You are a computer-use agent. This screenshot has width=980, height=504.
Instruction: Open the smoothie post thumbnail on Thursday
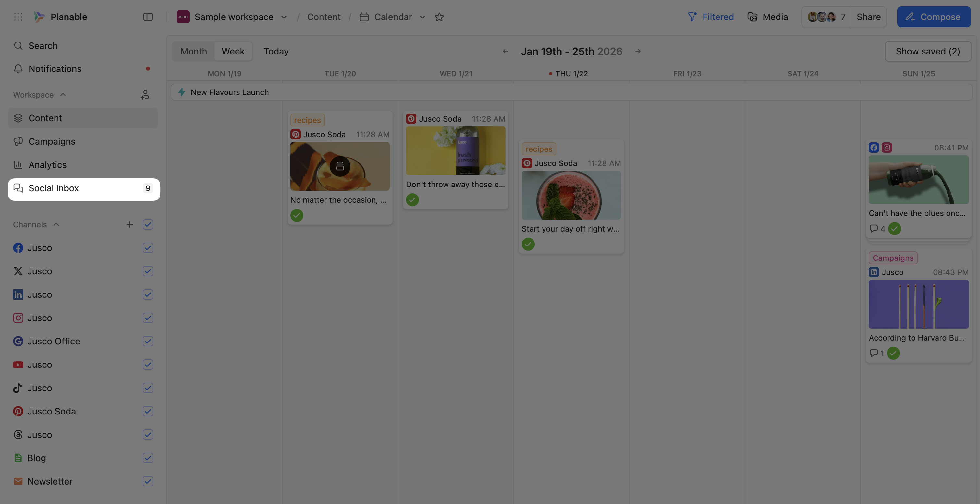(x=571, y=195)
